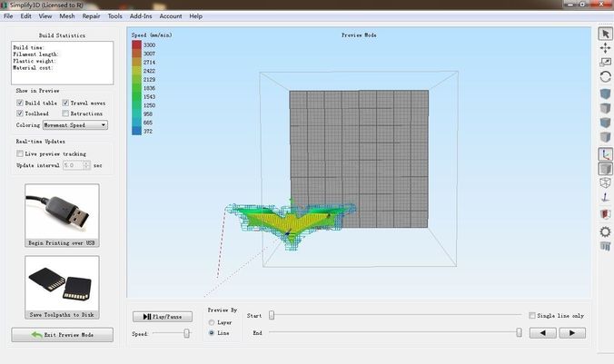Select the rotate view tool icon
This screenshot has height=364, width=614.
tap(606, 77)
